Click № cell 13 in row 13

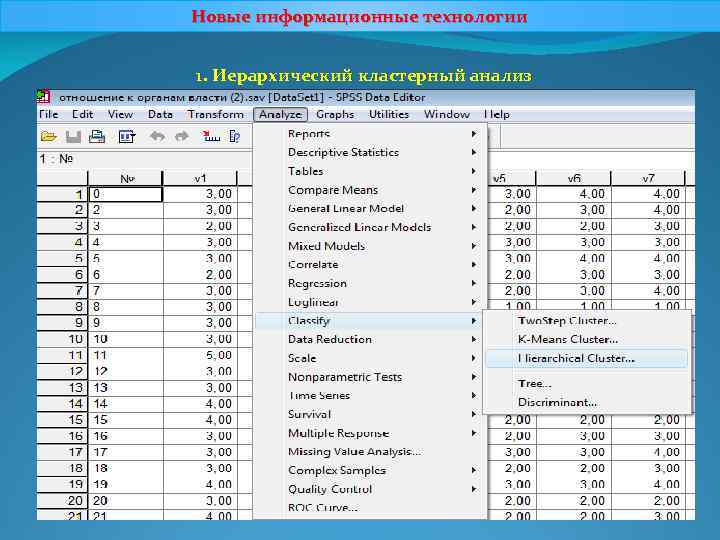tap(126, 388)
